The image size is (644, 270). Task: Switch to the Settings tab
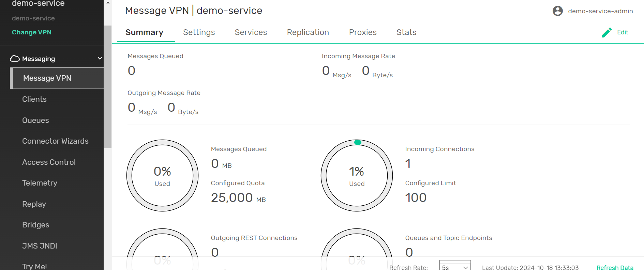coord(199,32)
